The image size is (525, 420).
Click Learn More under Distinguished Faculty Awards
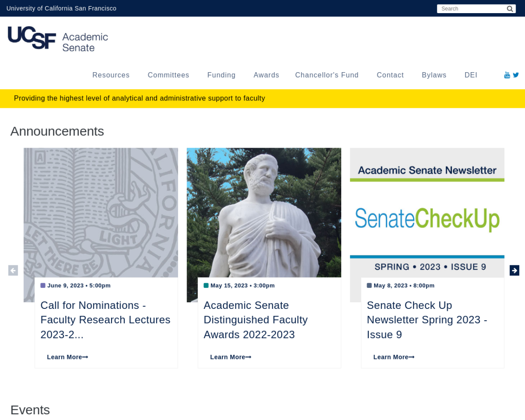point(231,357)
